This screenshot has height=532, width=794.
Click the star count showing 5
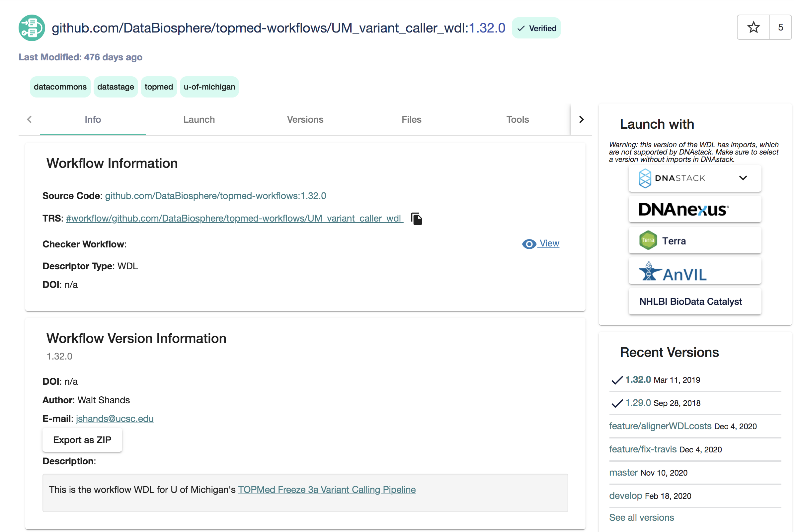click(780, 28)
